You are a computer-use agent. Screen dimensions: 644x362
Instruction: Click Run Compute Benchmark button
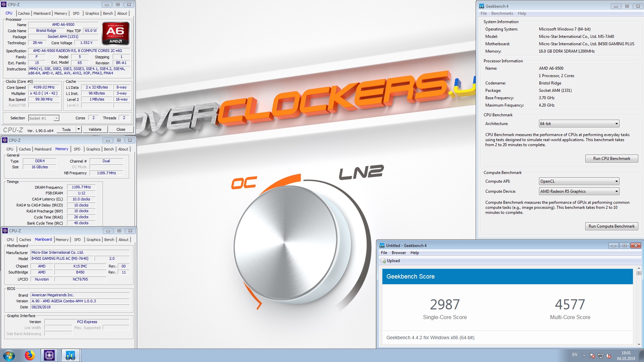(x=611, y=226)
